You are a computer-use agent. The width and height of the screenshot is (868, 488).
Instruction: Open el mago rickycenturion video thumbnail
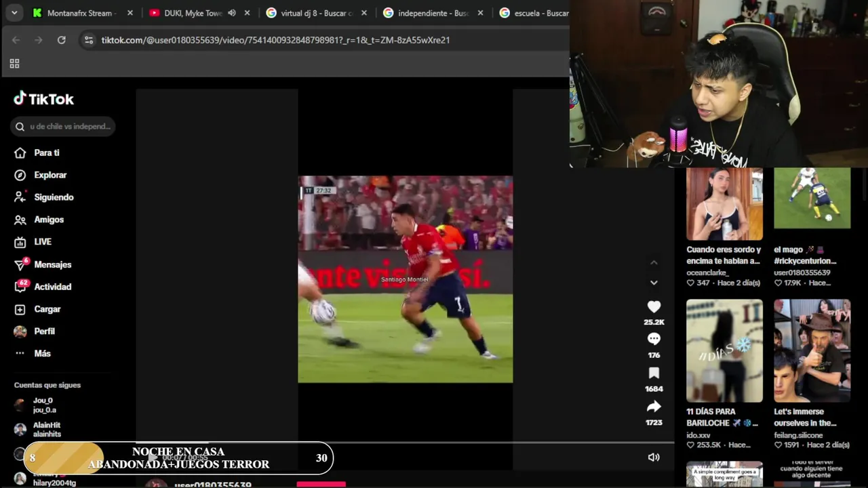pyautogui.click(x=812, y=198)
